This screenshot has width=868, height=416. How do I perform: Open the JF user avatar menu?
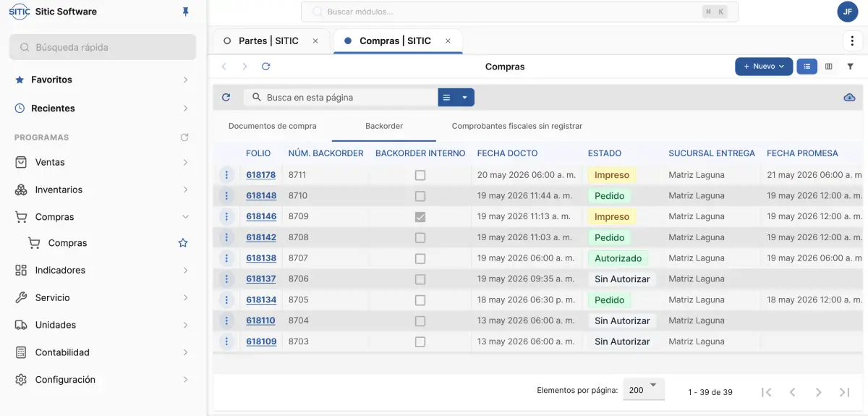click(847, 12)
